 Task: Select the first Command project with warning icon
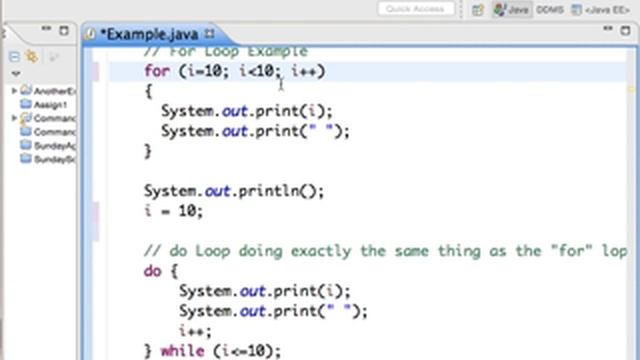click(48, 118)
